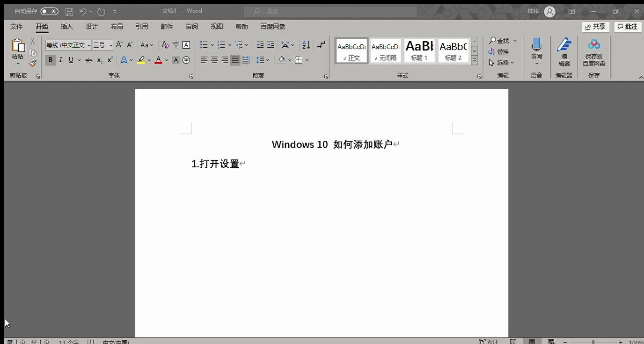Toggle Italic formatting button
Viewport: 644px width, 344px height.
pyautogui.click(x=60, y=60)
